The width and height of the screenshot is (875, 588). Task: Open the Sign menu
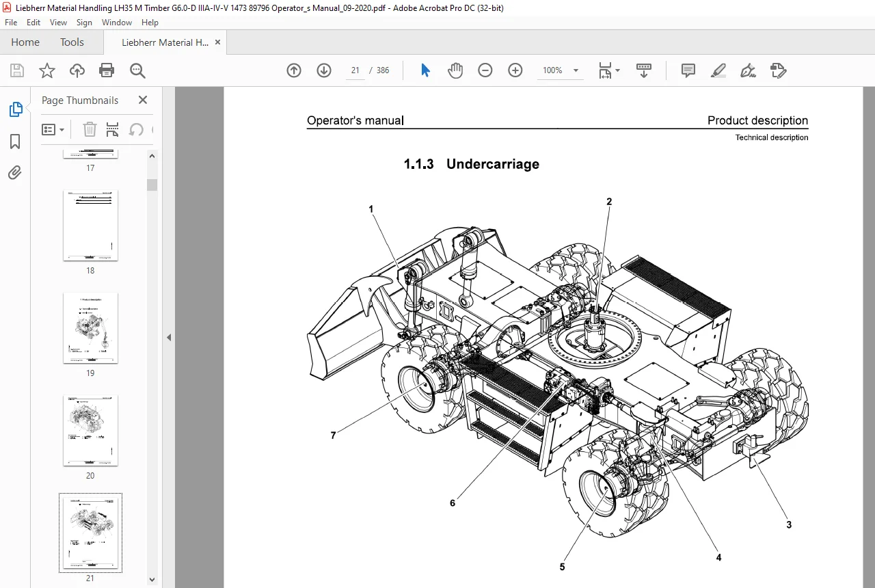(84, 23)
